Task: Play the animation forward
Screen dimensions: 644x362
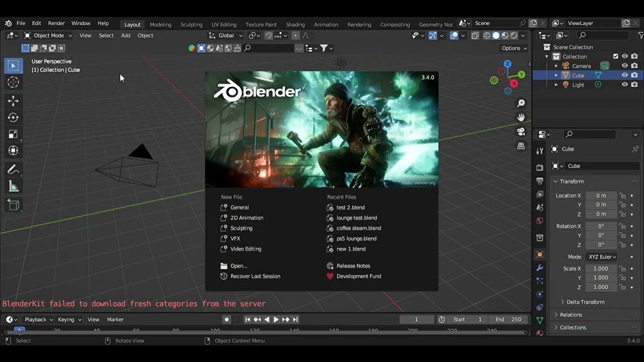Action: click(276, 320)
